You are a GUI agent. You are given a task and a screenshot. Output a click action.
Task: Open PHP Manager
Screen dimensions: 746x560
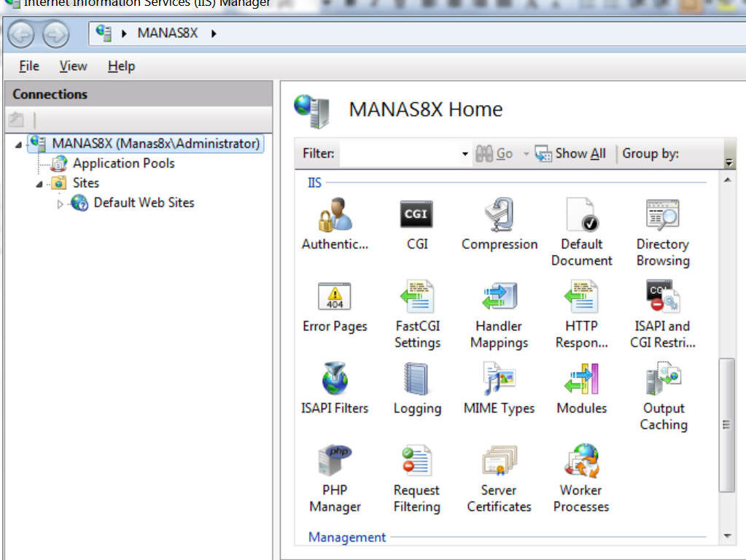[x=335, y=478]
